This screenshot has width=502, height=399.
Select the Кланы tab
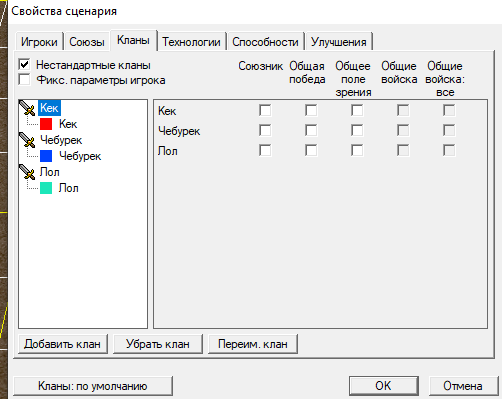tap(133, 40)
